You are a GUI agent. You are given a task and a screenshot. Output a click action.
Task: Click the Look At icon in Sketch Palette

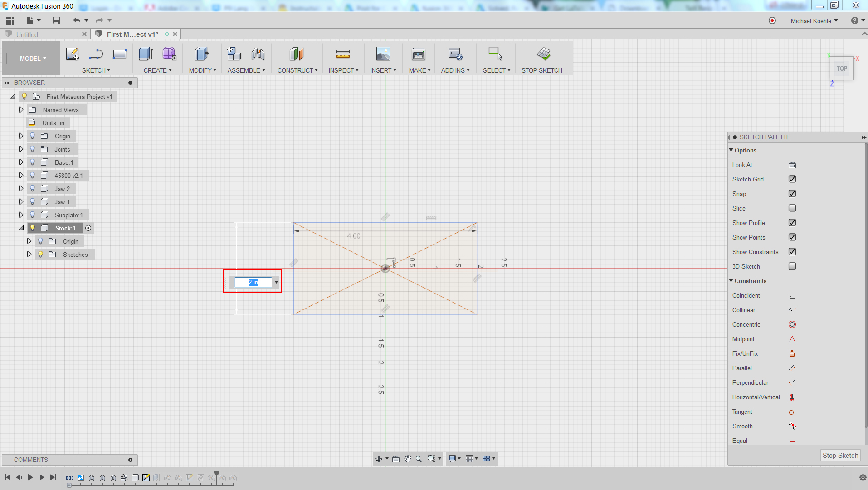[x=792, y=165]
